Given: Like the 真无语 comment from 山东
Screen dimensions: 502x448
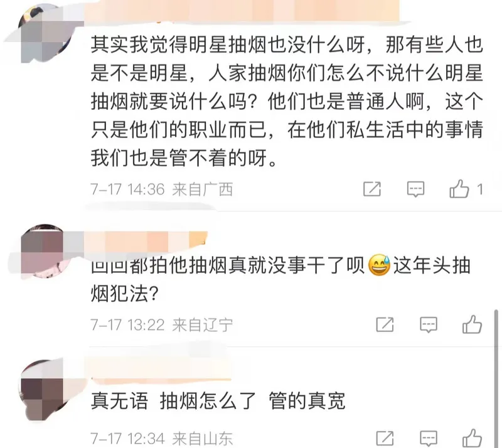Looking at the screenshot, I should (472, 438).
